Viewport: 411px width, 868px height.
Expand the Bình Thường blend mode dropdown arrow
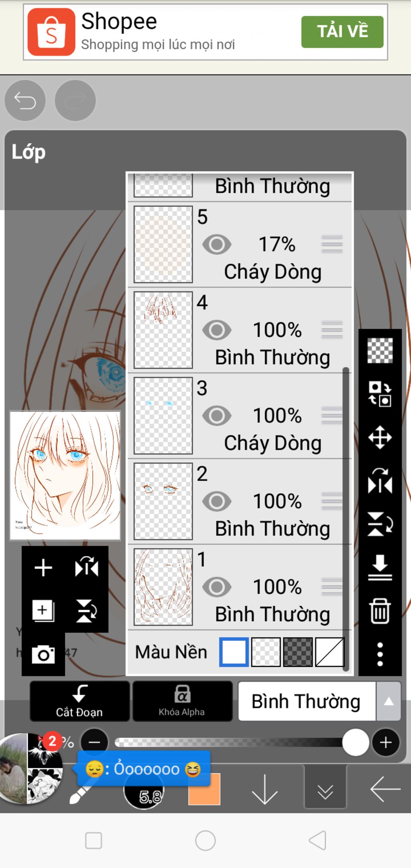[388, 701]
